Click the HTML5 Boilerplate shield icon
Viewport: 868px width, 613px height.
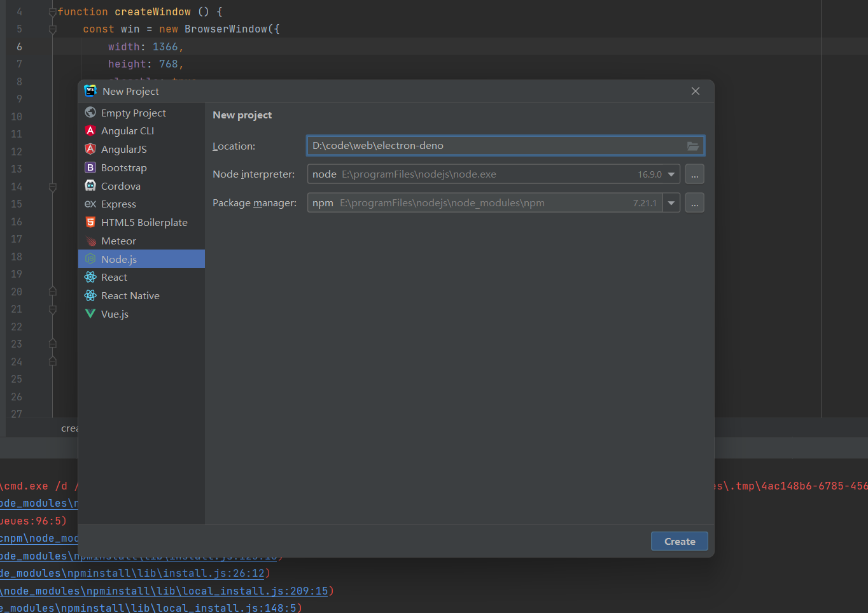coord(90,222)
